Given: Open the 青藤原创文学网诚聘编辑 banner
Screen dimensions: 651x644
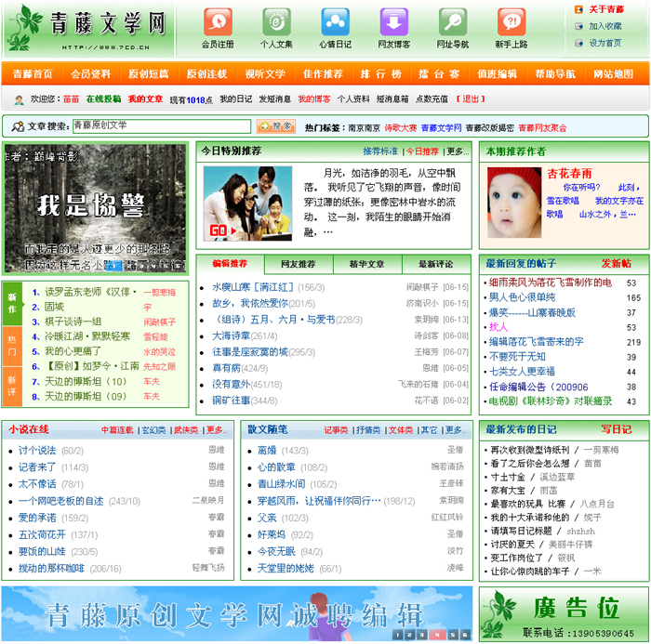Looking at the screenshot, I should click(x=236, y=613).
